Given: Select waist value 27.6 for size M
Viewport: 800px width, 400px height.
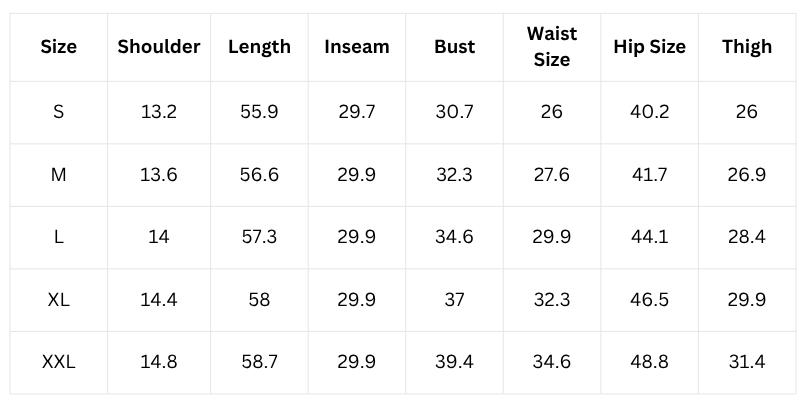Looking at the screenshot, I should pyautogui.click(x=551, y=175).
